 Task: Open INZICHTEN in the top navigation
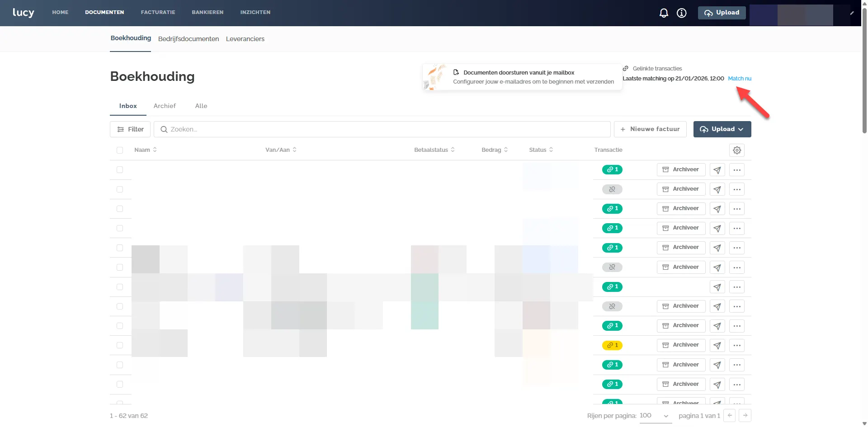(x=255, y=13)
